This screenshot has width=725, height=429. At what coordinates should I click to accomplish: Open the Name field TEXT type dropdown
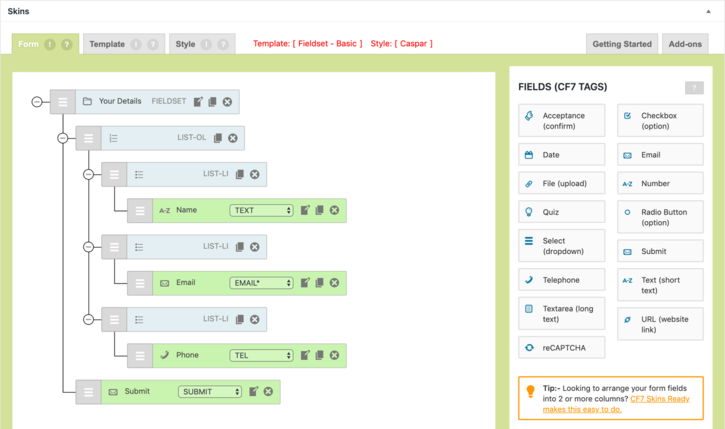[261, 211]
